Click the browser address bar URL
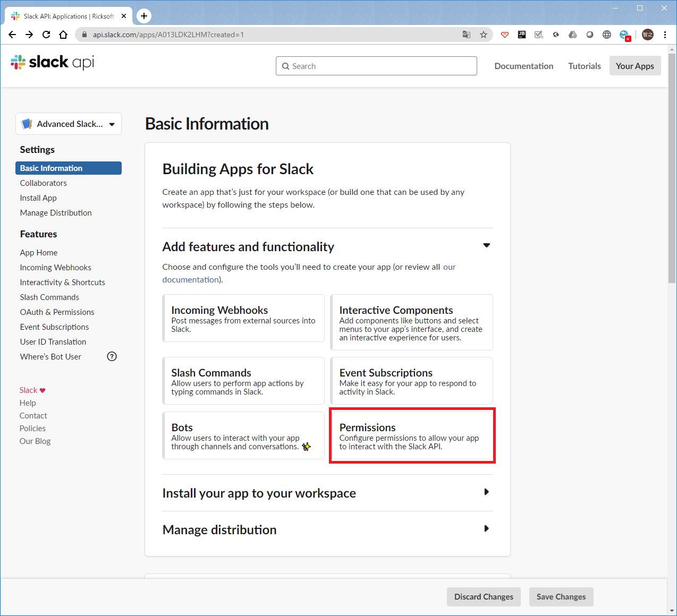The width and height of the screenshot is (677, 616). (168, 35)
